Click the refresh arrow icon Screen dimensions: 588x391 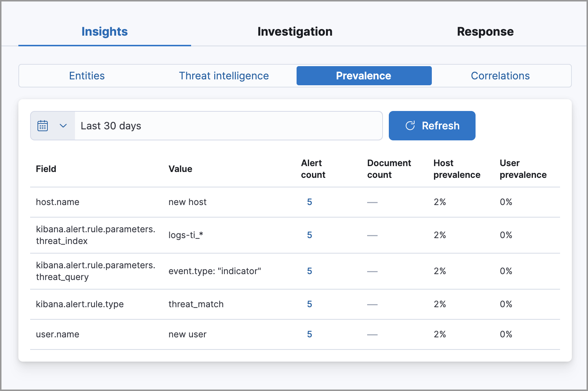click(410, 126)
